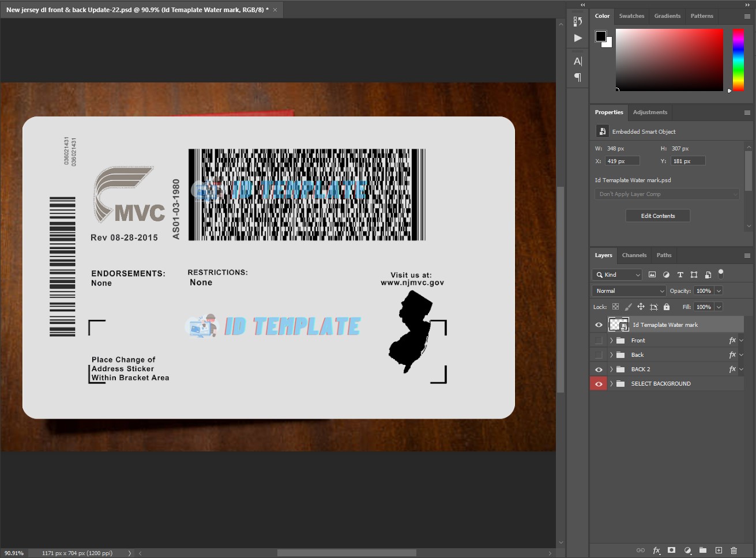Screen dimensions: 756x558
Task: Toggle the layer filtering switch
Action: click(721, 274)
